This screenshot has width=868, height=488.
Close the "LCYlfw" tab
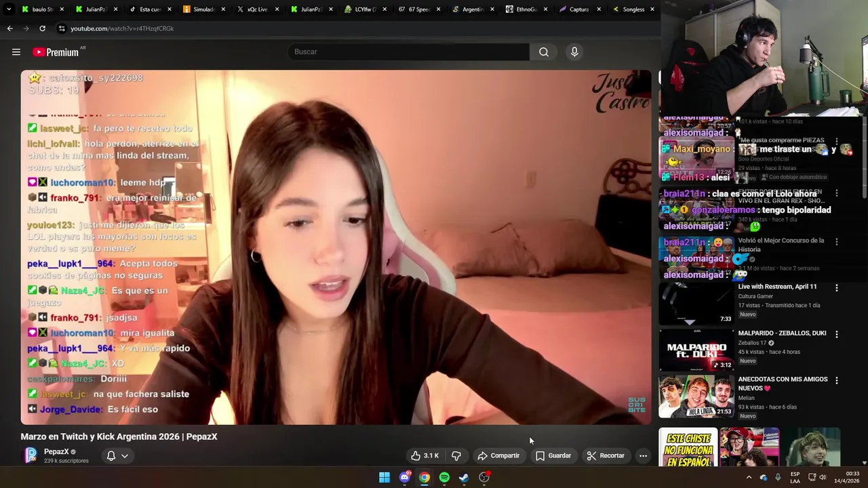(x=384, y=9)
